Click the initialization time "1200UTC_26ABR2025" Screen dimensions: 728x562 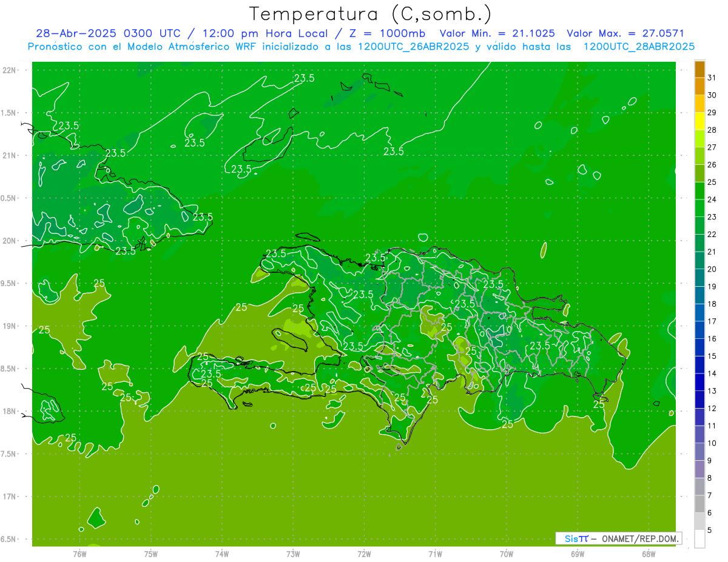413,47
